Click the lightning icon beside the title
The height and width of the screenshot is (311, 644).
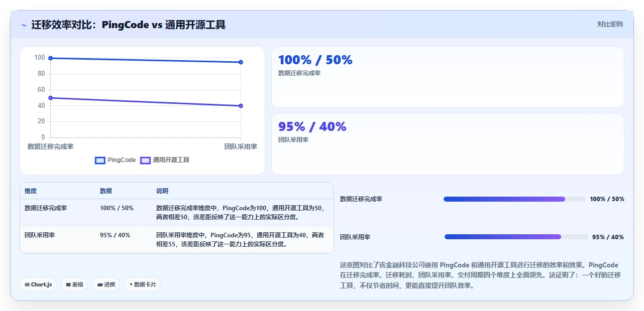tap(24, 25)
